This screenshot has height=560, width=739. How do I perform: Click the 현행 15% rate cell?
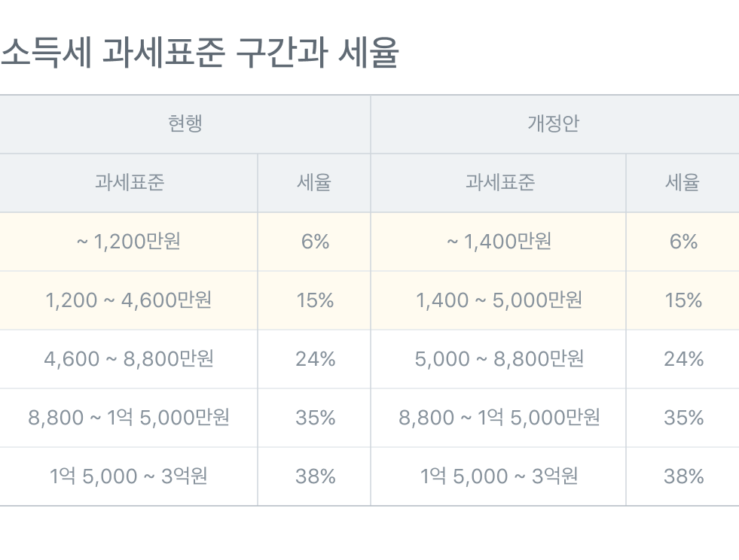pos(315,300)
